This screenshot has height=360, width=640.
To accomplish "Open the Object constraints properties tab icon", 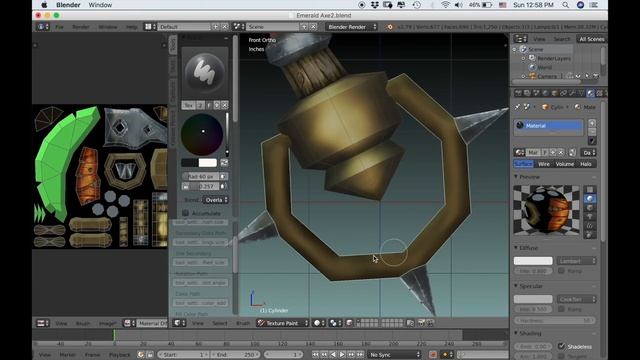I will click(x=563, y=93).
